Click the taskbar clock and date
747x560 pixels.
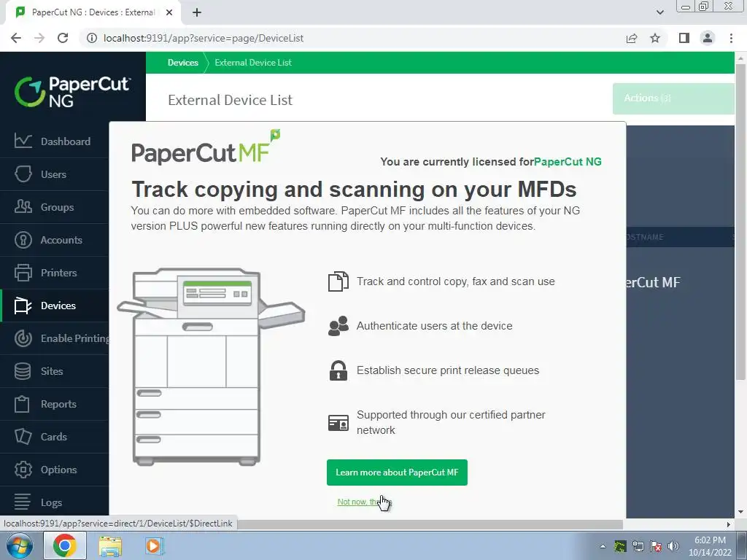coord(710,546)
